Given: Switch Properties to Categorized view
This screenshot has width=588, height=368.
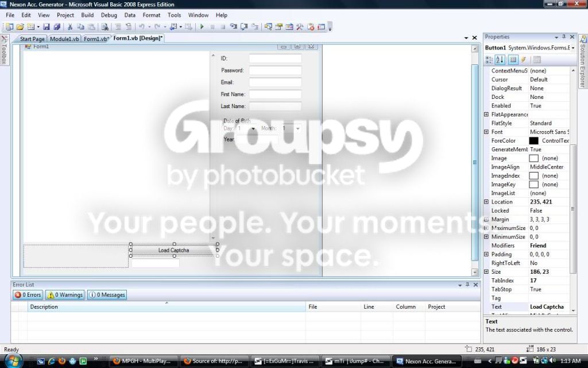Looking at the screenshot, I should [x=489, y=60].
